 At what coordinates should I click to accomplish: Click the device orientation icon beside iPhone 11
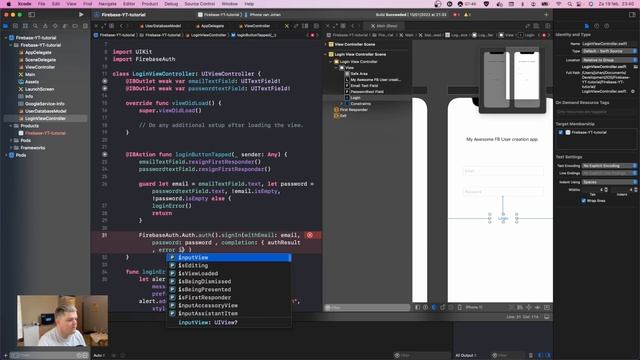coord(460,307)
